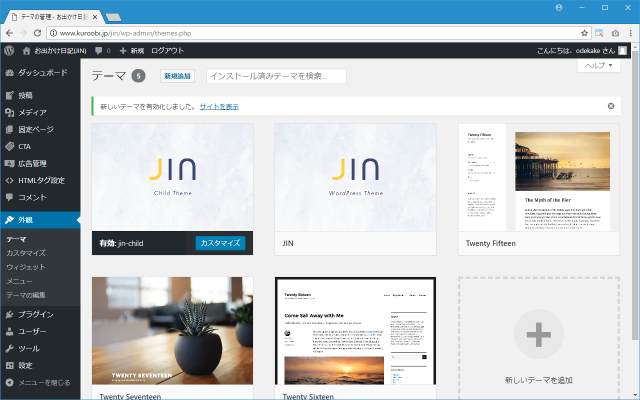Click the プラグイン plugin icon
640x400 pixels.
10,314
